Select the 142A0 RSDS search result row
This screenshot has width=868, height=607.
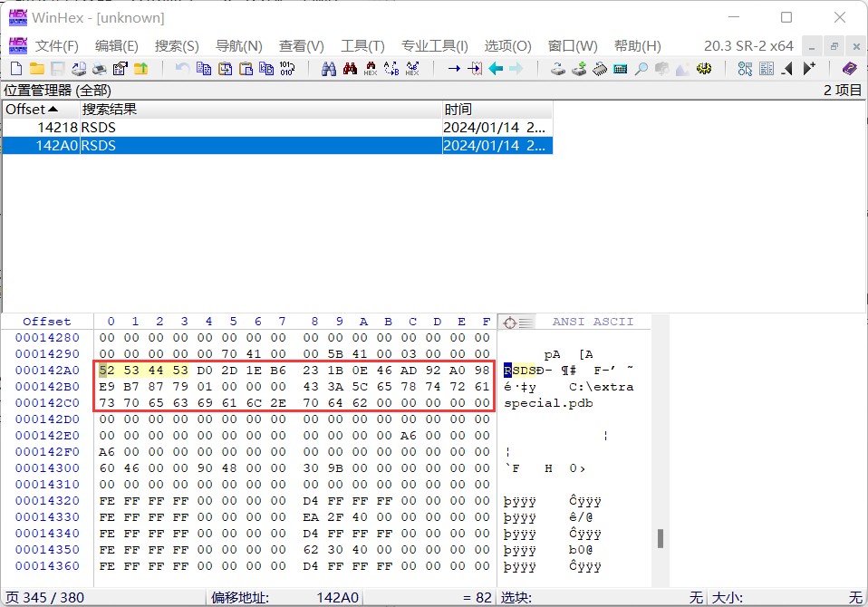(278, 146)
